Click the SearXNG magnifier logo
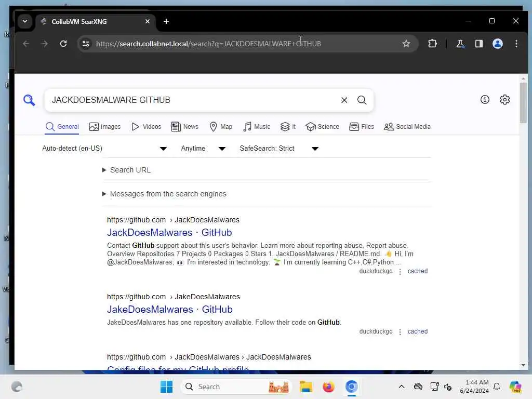The width and height of the screenshot is (532, 399). [29, 100]
